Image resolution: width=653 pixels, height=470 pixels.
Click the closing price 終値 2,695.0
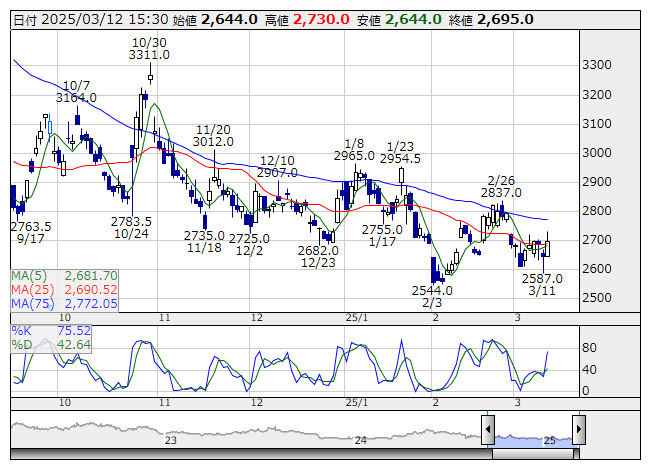click(491, 20)
